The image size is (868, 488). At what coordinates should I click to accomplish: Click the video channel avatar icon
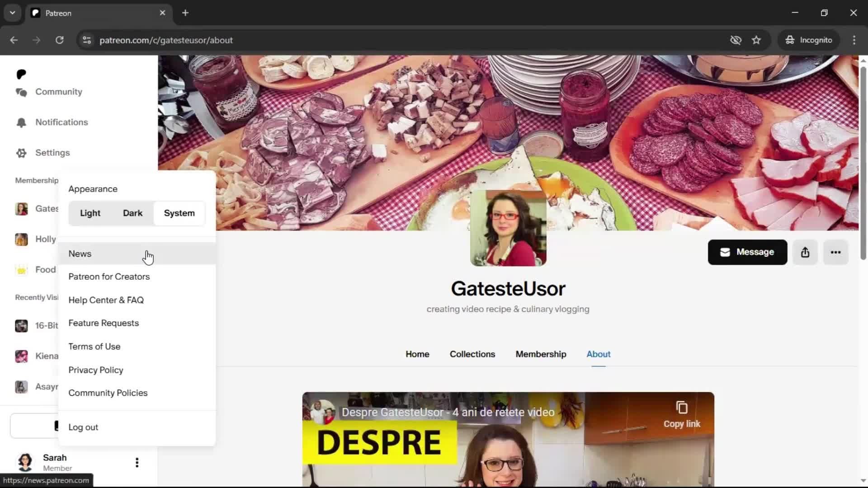point(323,412)
